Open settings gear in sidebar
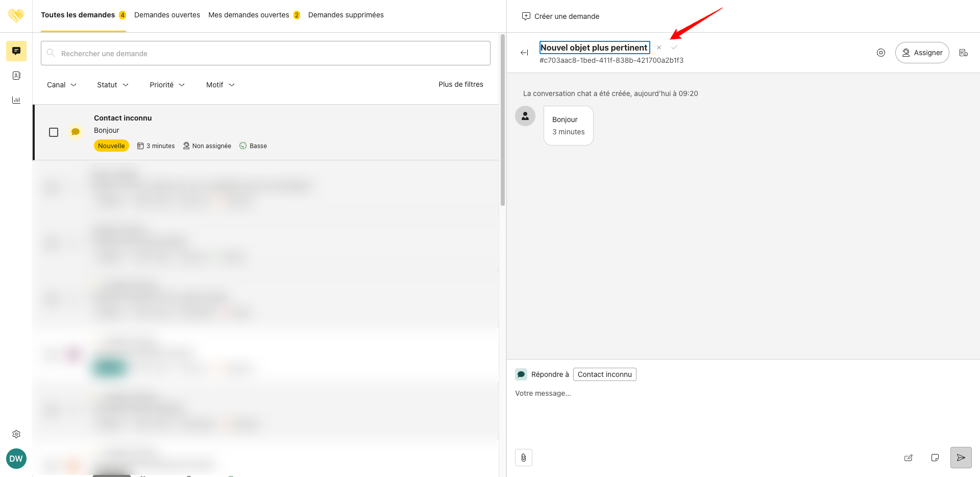980x477 pixels. (x=16, y=434)
